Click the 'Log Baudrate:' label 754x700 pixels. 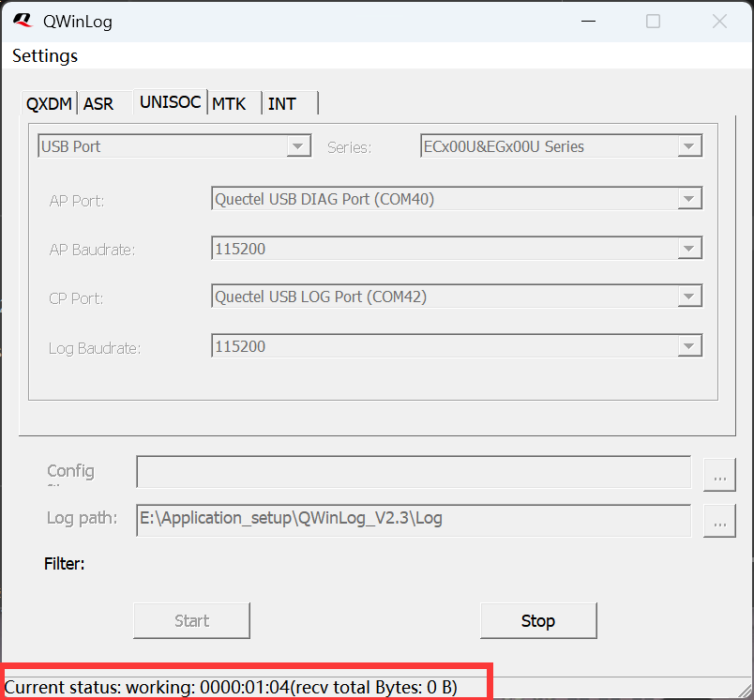tap(95, 348)
